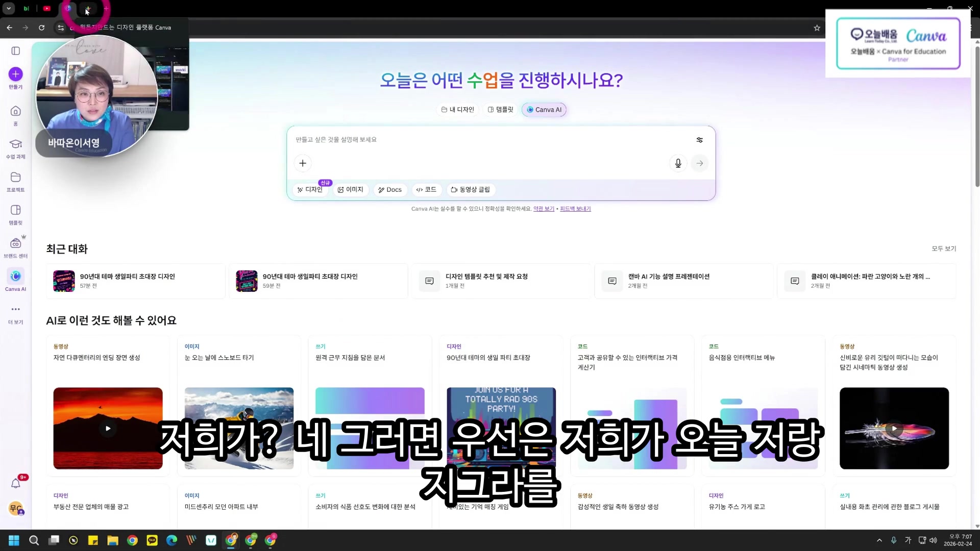Expand the 더 보기 three-dots menu
980x551 pixels.
click(15, 309)
